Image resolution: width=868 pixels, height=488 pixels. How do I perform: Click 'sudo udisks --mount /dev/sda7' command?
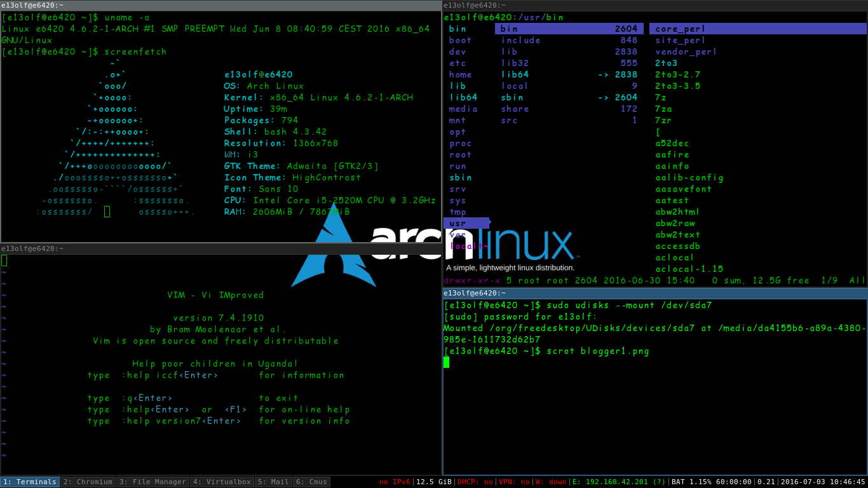629,305
